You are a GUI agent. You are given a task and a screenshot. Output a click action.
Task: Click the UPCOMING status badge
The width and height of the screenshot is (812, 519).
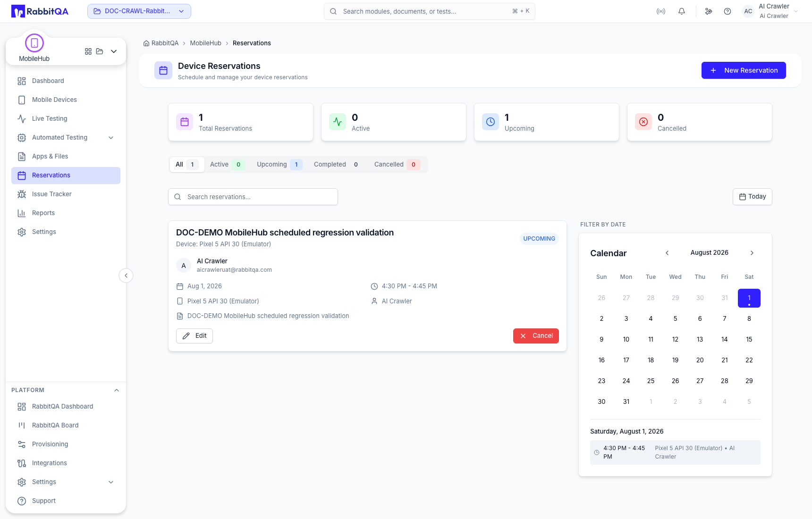tap(539, 239)
